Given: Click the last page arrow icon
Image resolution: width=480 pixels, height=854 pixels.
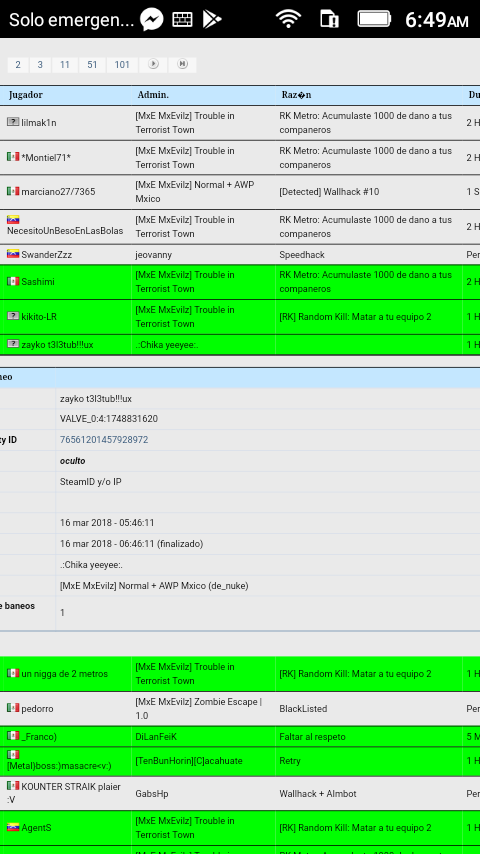Looking at the screenshot, I should (x=182, y=64).
